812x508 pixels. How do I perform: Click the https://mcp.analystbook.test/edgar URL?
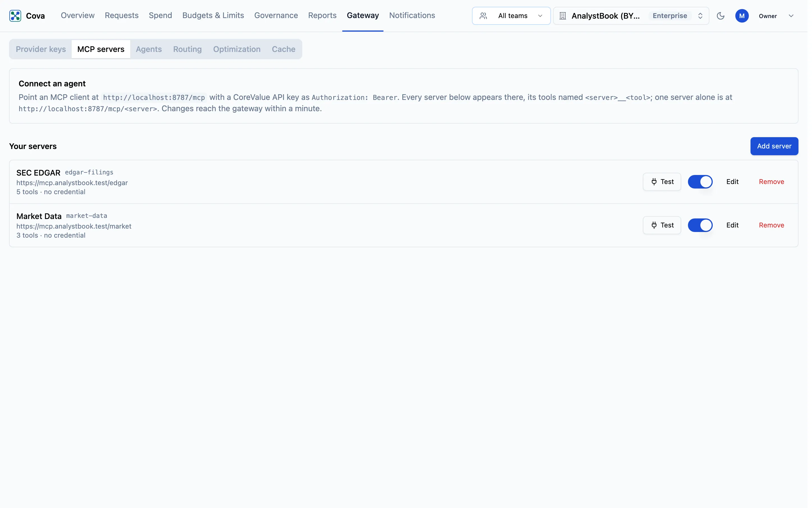[x=72, y=183]
